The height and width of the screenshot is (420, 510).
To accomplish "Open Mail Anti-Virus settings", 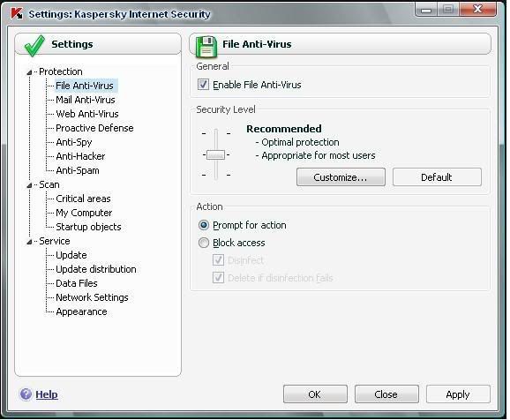I will 86,100.
